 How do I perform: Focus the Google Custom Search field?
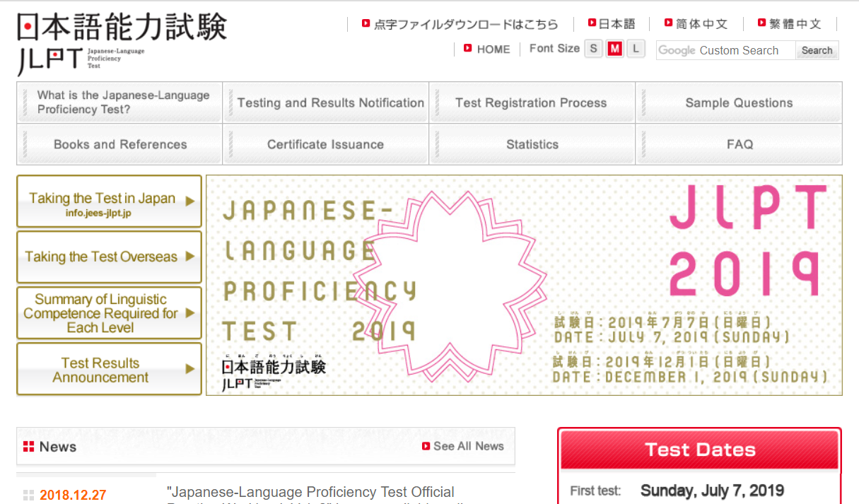[725, 50]
